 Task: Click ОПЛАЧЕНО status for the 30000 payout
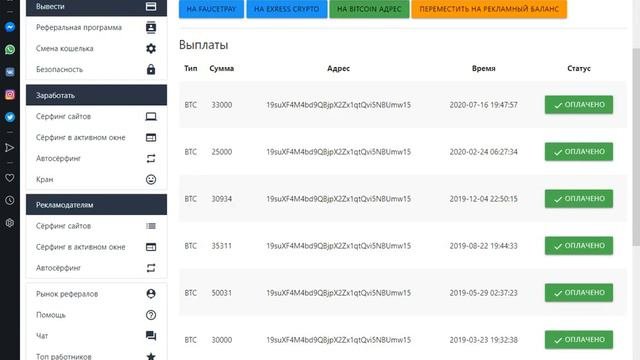(x=579, y=340)
